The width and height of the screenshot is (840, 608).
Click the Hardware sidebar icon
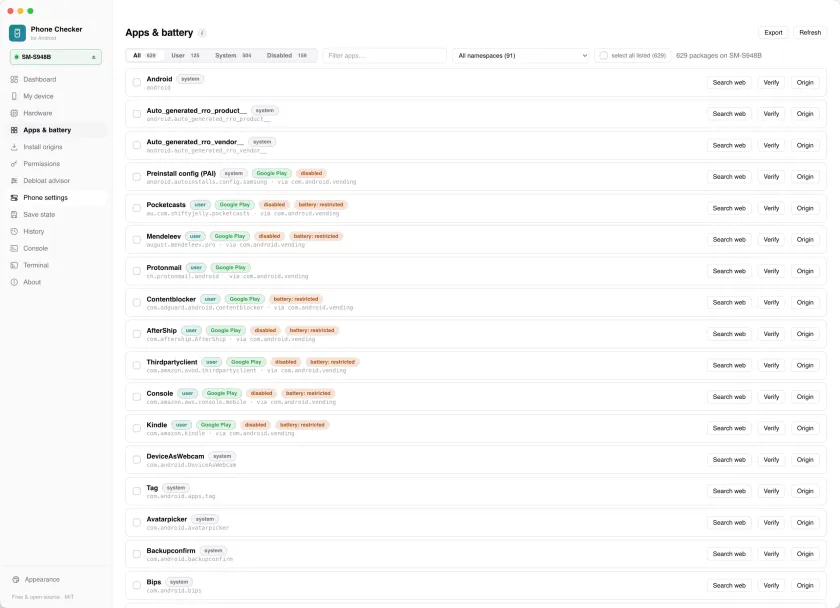14,113
